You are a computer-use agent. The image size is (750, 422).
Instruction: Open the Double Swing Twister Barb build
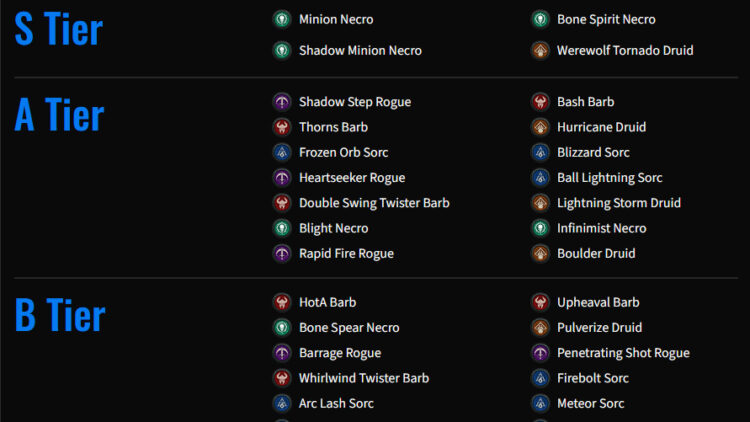[x=374, y=203]
